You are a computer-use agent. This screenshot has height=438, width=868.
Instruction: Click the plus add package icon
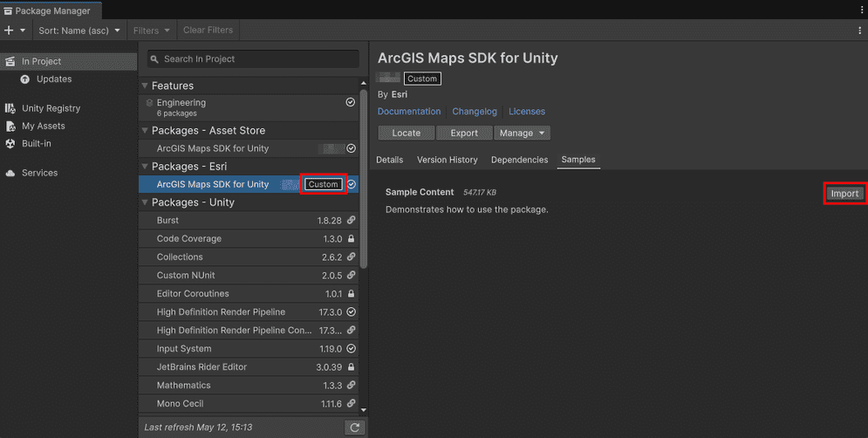pyautogui.click(x=9, y=31)
